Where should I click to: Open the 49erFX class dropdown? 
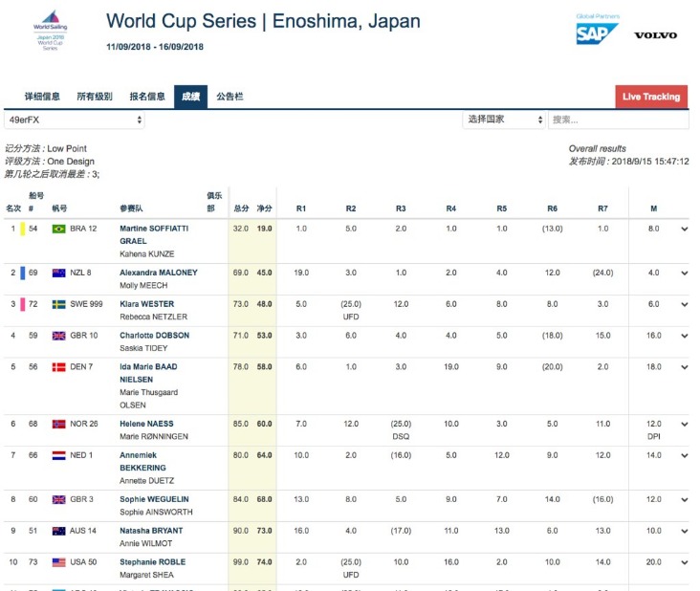pos(75,120)
